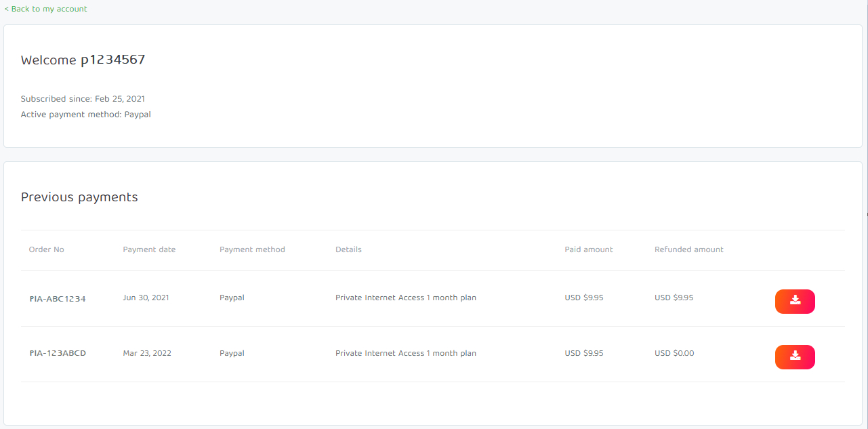Image resolution: width=868 pixels, height=429 pixels.
Task: Click the Details column header
Action: tap(348, 249)
